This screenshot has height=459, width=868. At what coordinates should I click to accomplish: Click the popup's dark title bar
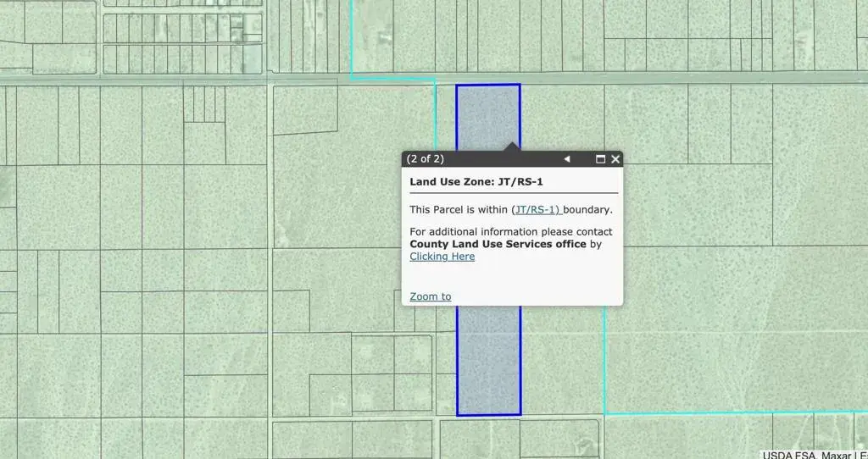(x=500, y=159)
